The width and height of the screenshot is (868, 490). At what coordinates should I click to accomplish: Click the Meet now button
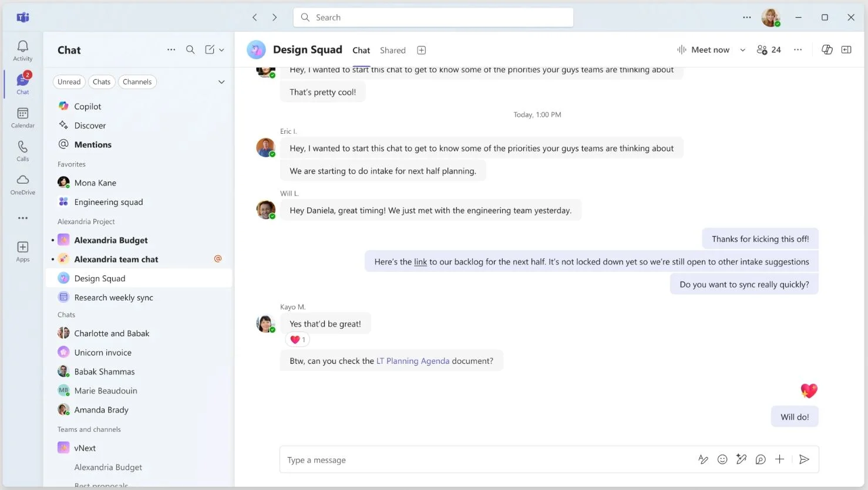click(x=703, y=50)
